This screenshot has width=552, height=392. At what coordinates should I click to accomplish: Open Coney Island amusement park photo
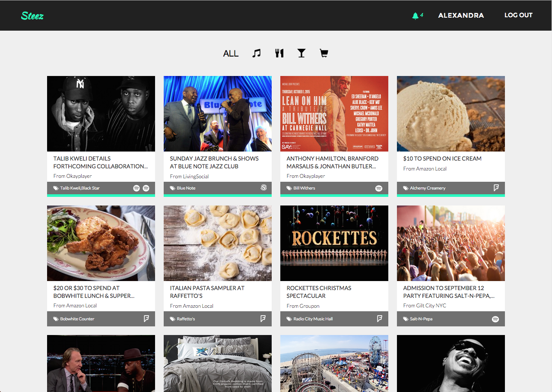click(334, 364)
